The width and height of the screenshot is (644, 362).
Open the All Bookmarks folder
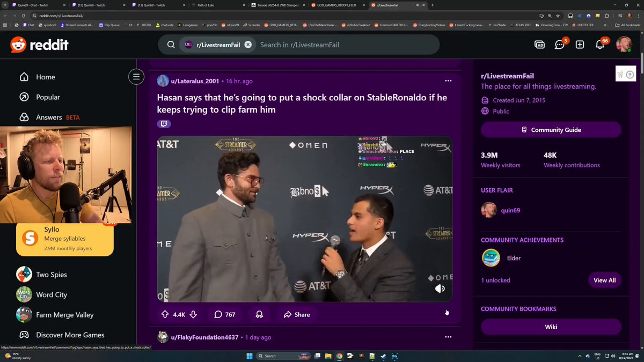(x=627, y=25)
